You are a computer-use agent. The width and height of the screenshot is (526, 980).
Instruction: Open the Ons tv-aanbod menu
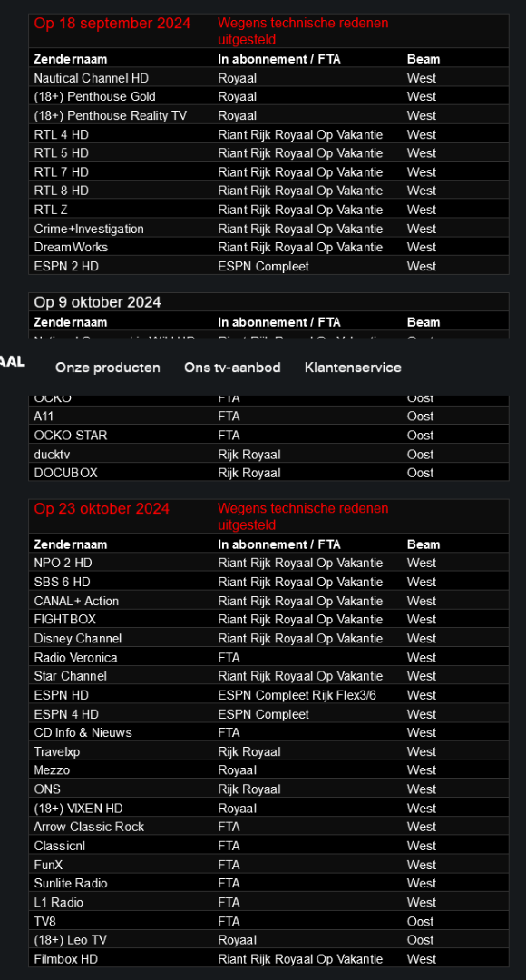[232, 367]
